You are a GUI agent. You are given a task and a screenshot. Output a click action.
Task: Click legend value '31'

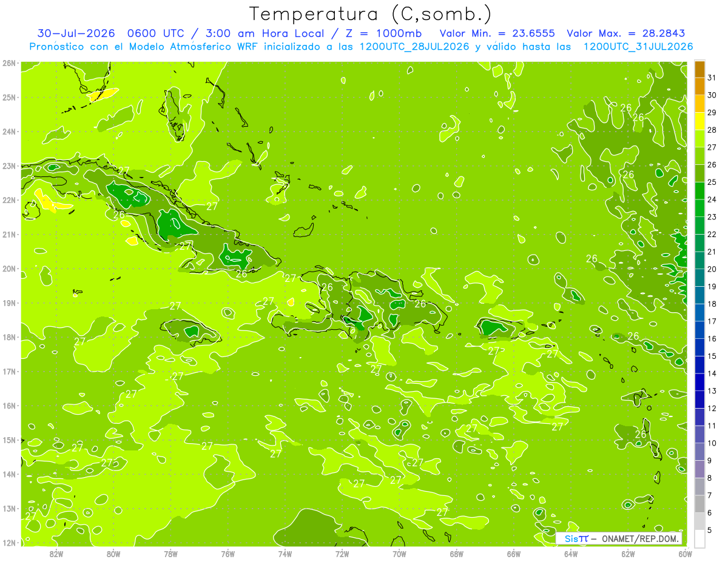point(712,78)
